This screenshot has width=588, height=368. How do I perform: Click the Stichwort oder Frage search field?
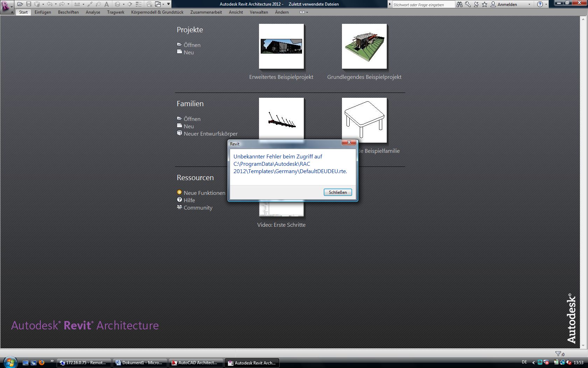pyautogui.click(x=423, y=5)
